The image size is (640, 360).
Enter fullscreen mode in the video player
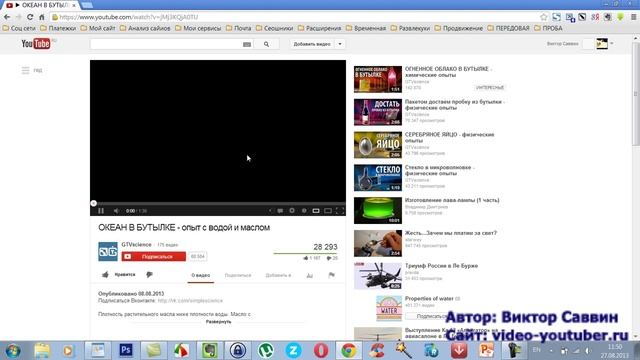[340, 211]
